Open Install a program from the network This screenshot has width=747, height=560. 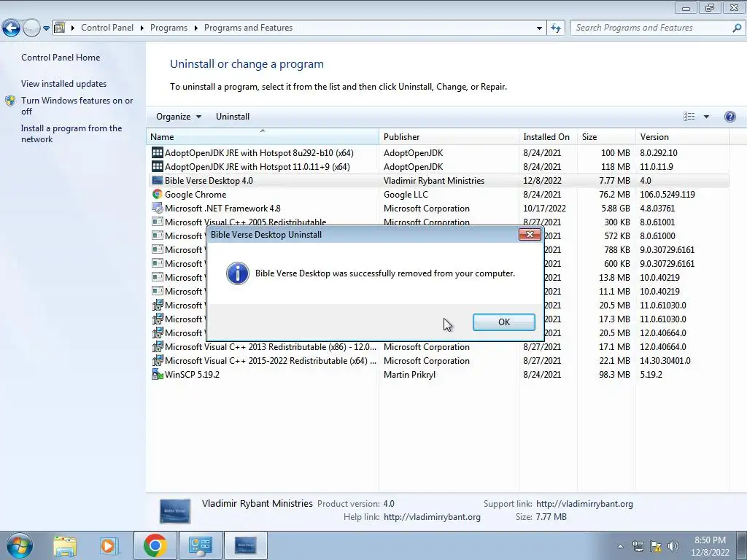coord(71,133)
